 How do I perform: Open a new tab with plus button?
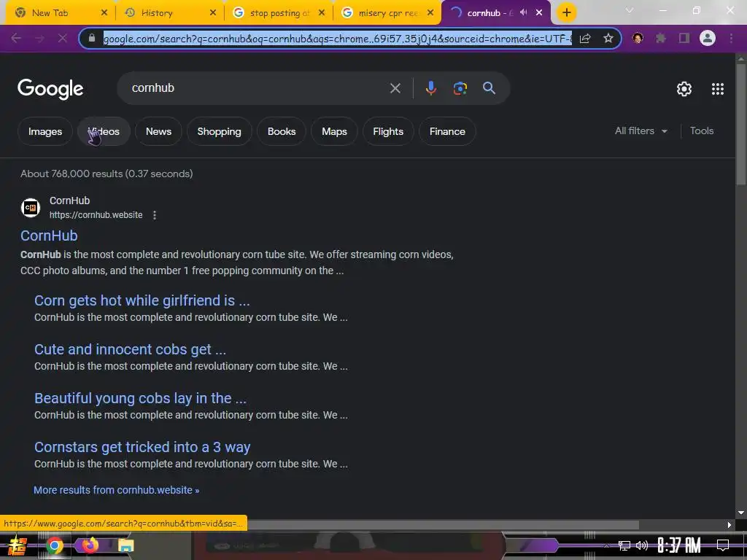pos(566,13)
